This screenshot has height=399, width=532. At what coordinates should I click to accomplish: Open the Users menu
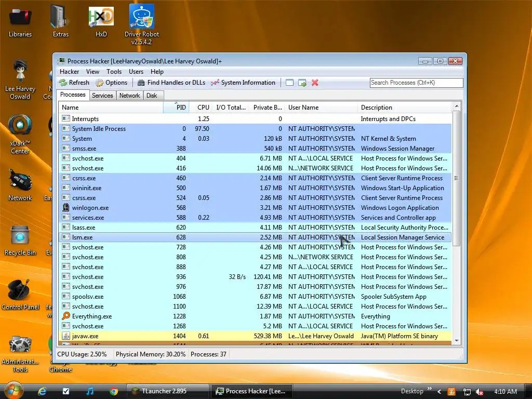[x=136, y=72]
